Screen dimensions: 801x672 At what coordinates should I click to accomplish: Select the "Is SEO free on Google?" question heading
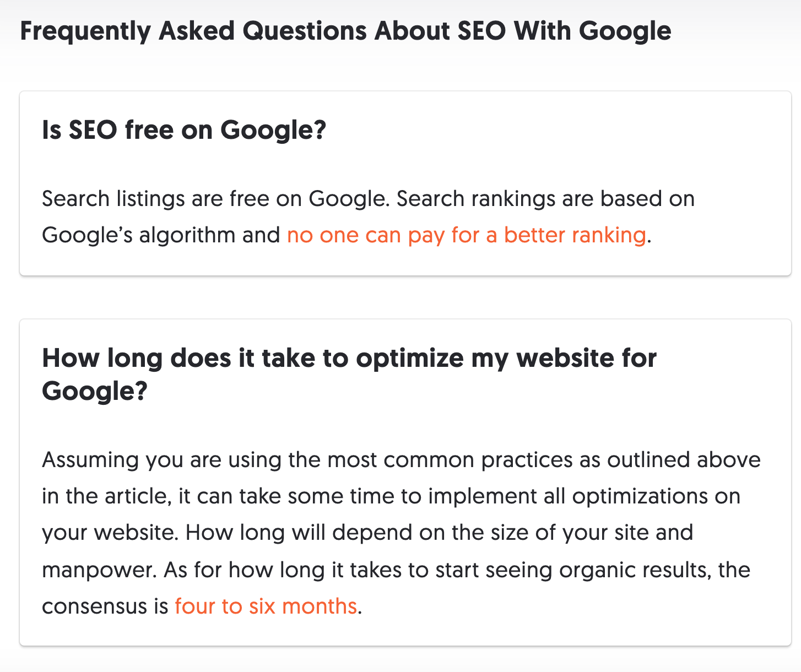coord(184,131)
